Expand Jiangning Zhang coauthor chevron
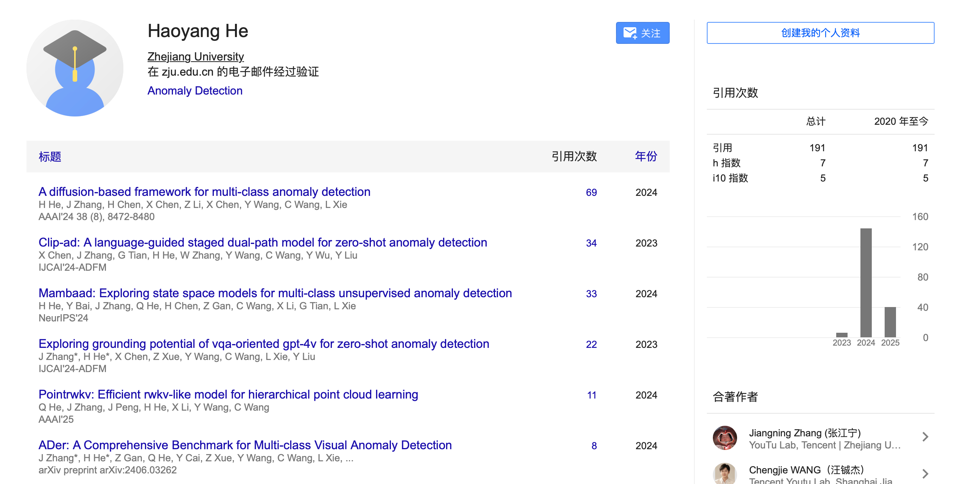 (x=925, y=437)
